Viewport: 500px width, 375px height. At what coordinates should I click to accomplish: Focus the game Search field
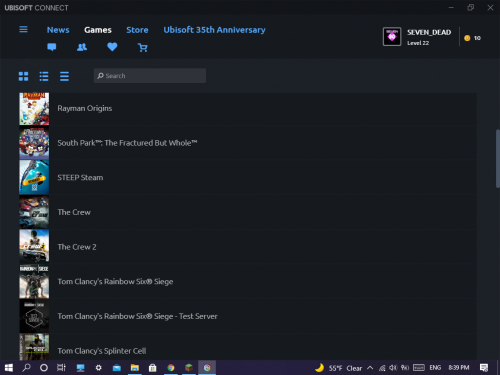(x=150, y=76)
